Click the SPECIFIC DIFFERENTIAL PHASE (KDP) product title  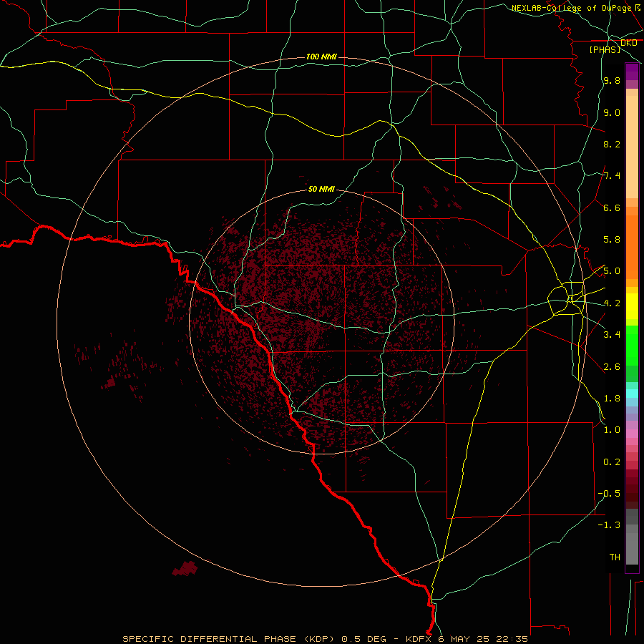tap(227, 639)
